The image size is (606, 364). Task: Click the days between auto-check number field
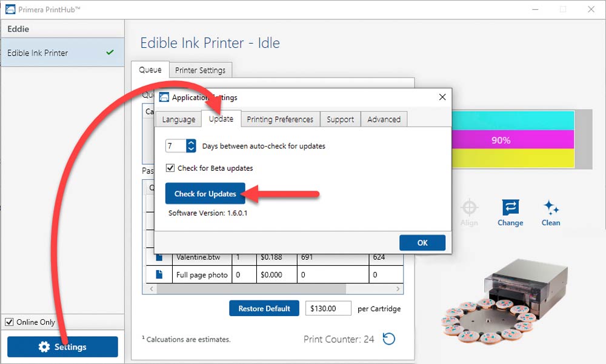(176, 146)
